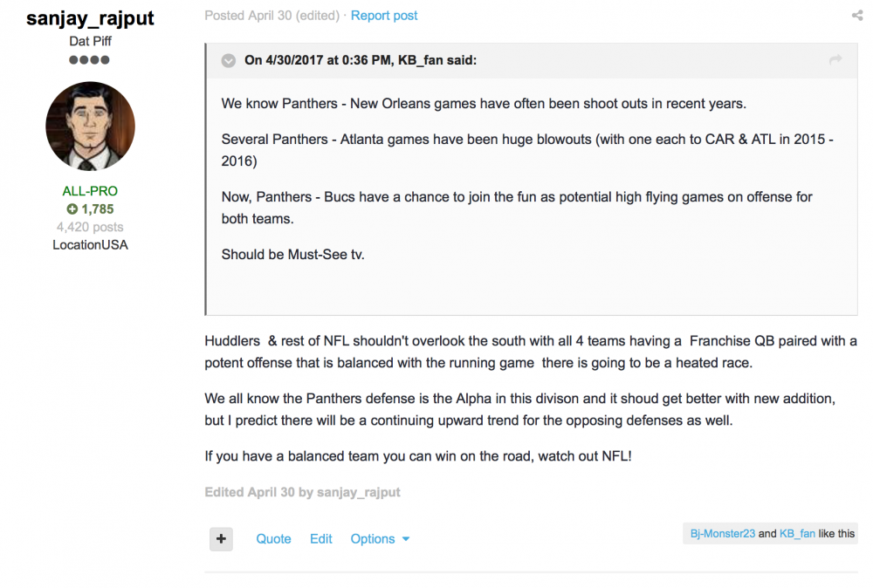Click the ALL-PRO member group label
The width and height of the screenshot is (873, 588).
point(90,191)
